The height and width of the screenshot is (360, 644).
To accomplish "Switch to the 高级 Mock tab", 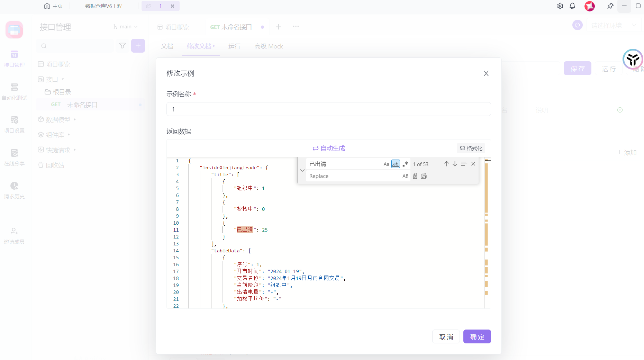I will point(269,46).
